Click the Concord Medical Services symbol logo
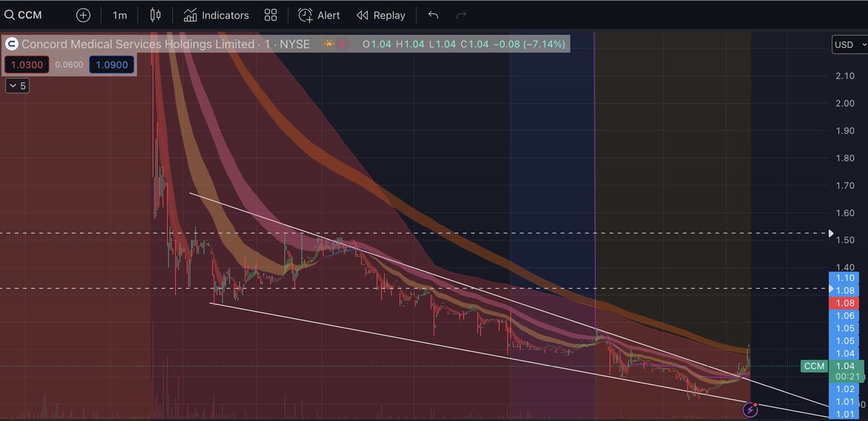 click(12, 44)
